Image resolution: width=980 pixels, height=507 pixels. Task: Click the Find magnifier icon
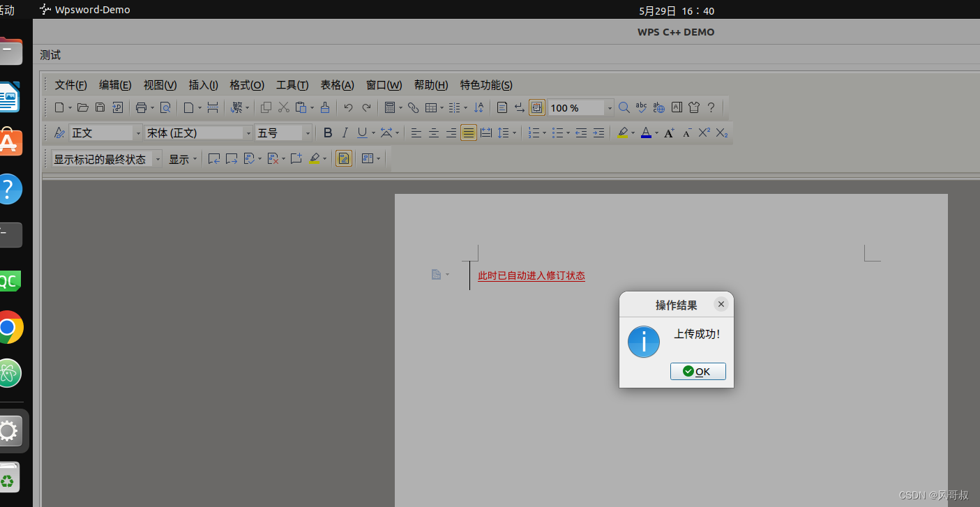(x=624, y=107)
